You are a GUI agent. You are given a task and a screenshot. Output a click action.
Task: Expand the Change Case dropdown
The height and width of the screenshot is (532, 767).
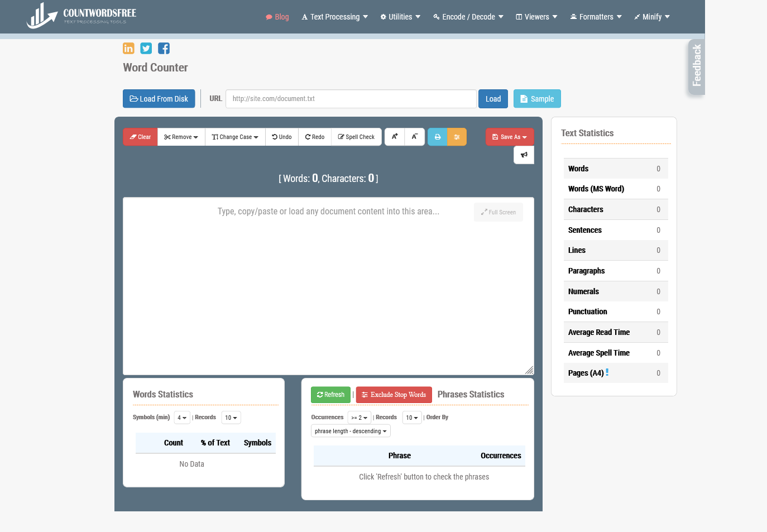235,137
